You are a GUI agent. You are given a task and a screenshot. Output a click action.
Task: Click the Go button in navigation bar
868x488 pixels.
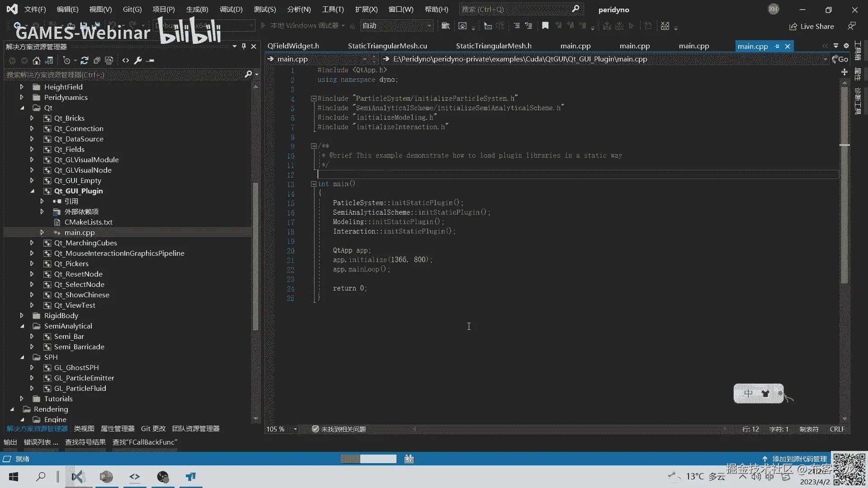coord(840,59)
